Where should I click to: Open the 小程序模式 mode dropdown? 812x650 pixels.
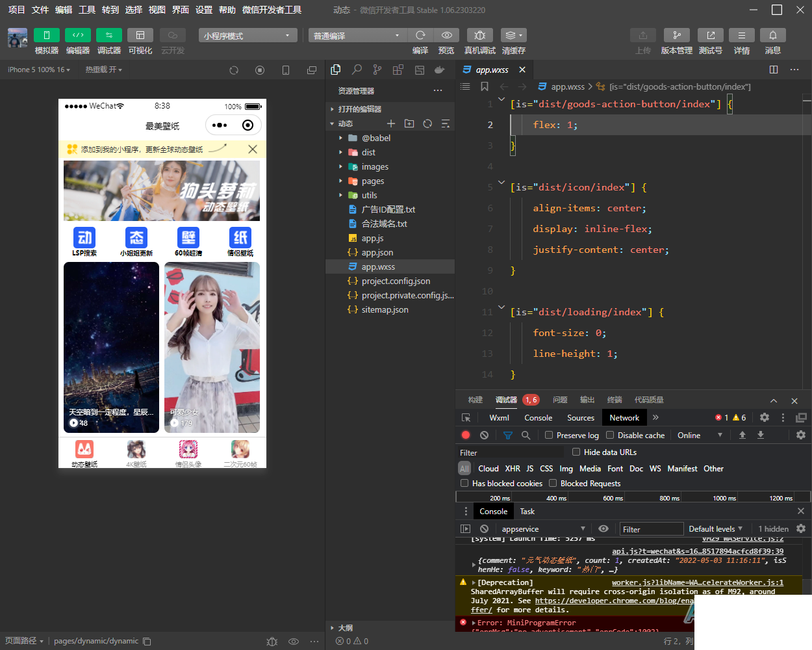click(x=247, y=35)
